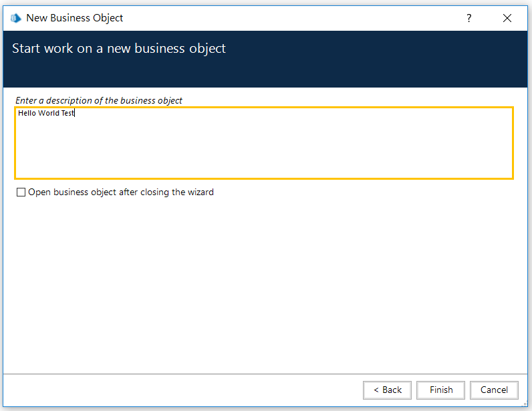This screenshot has height=411, width=532.
Task: Click the word 'Hello' in the description
Action: (27, 114)
